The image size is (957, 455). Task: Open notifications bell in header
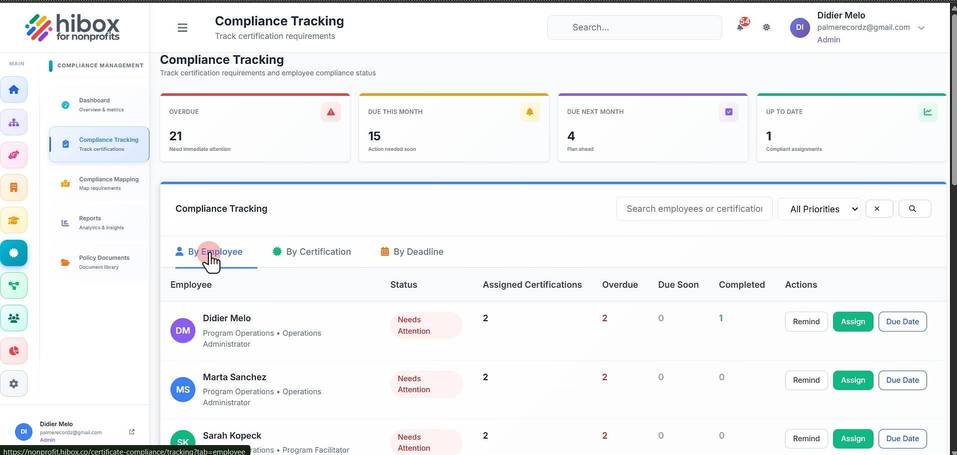coord(741,27)
